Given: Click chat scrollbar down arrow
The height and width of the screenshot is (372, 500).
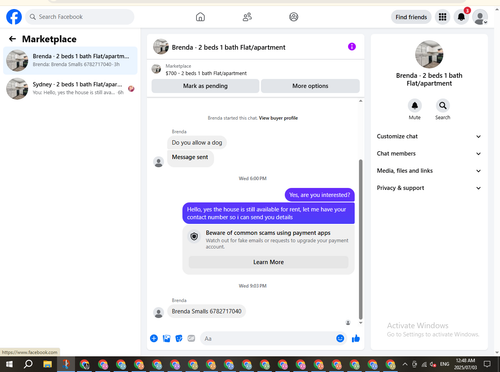Looking at the screenshot, I should (360, 323).
